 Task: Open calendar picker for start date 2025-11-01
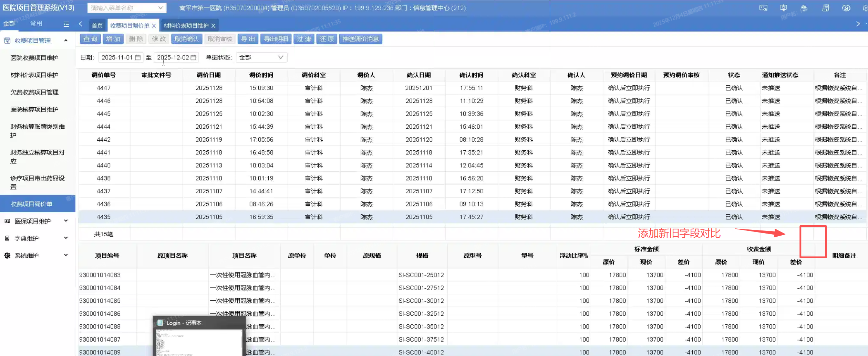138,57
